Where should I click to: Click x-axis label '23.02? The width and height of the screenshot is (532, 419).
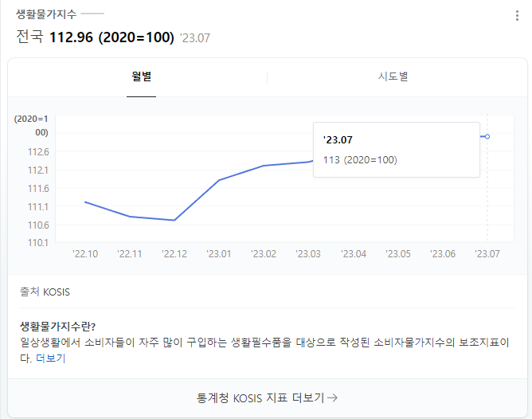coord(264,254)
